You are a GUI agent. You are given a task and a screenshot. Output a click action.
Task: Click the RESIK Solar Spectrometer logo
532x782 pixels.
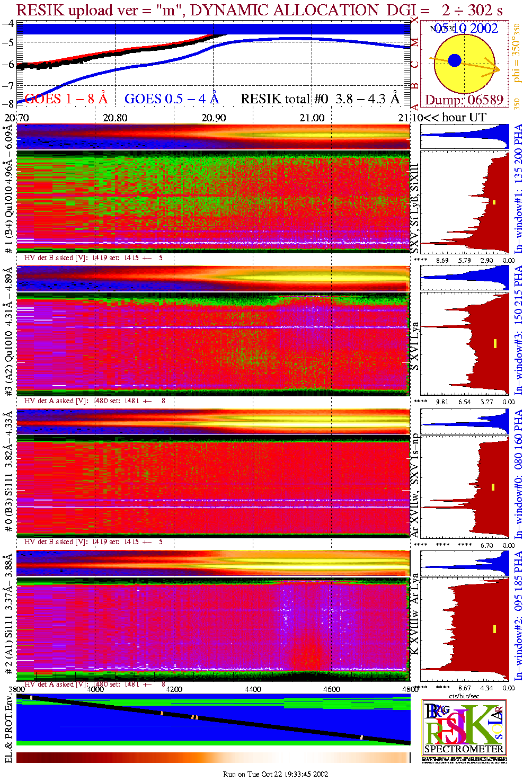[464, 727]
